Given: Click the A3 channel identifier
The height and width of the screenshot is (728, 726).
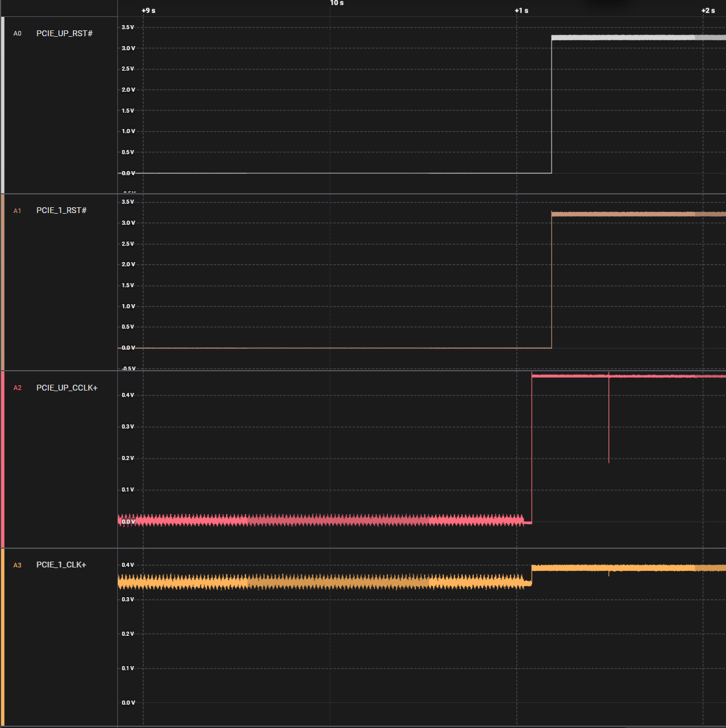Looking at the screenshot, I should [18, 565].
